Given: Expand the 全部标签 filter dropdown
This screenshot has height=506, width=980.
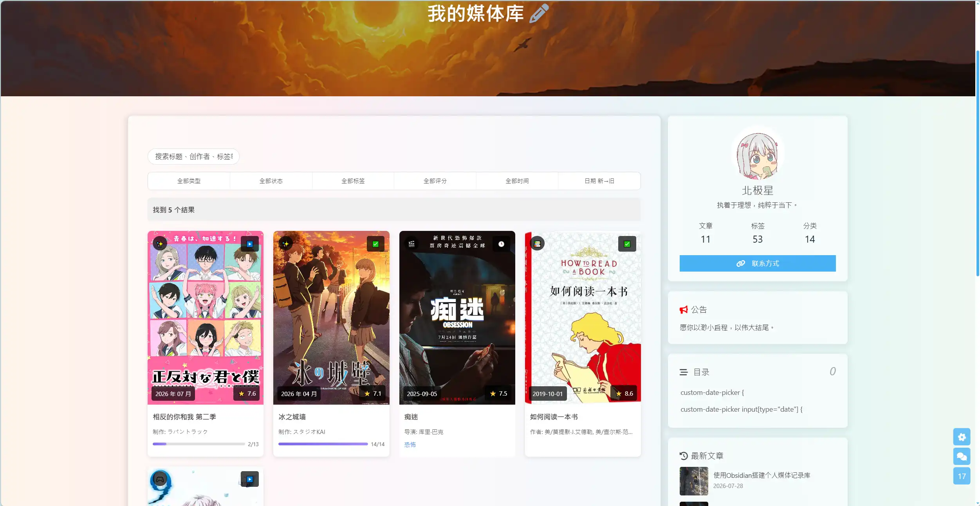Looking at the screenshot, I should click(x=353, y=181).
